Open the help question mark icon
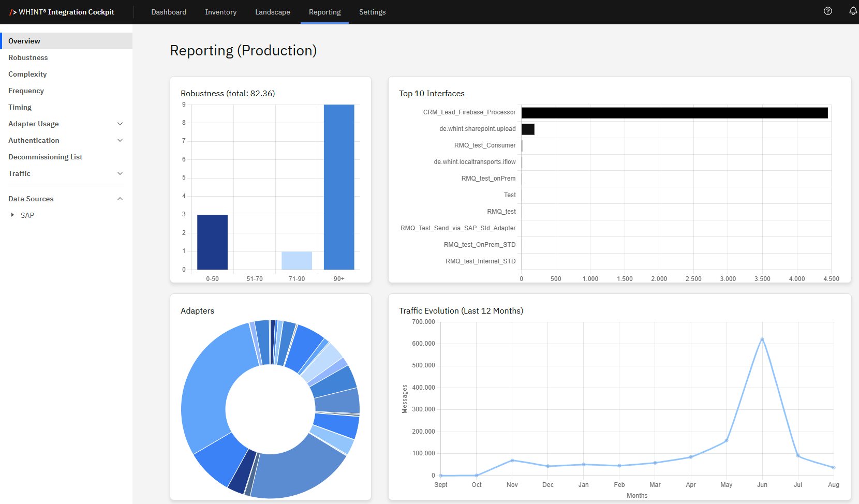 pyautogui.click(x=828, y=11)
